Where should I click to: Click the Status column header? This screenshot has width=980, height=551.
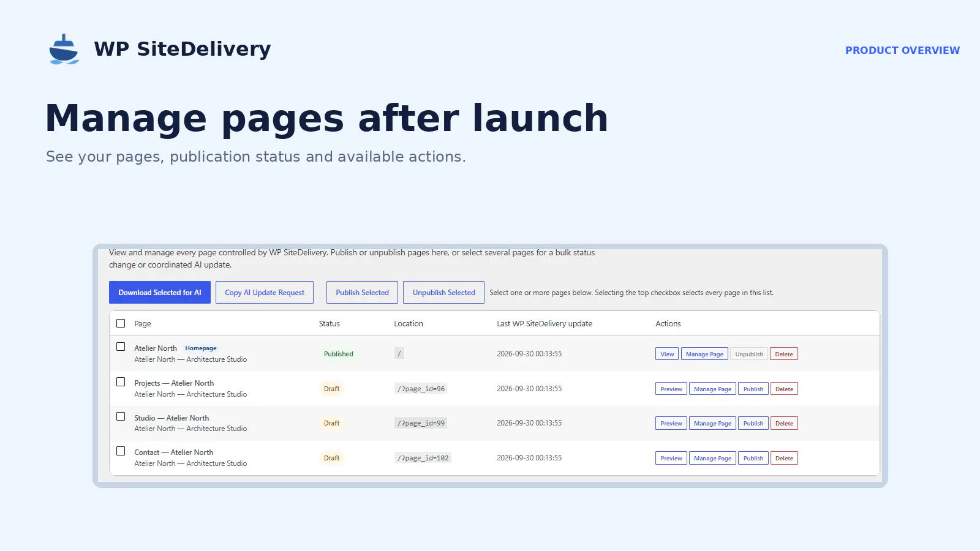coord(330,323)
